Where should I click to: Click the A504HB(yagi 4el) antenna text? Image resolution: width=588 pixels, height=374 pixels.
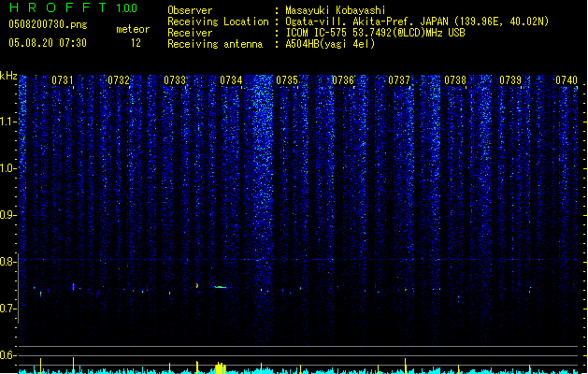(330, 44)
